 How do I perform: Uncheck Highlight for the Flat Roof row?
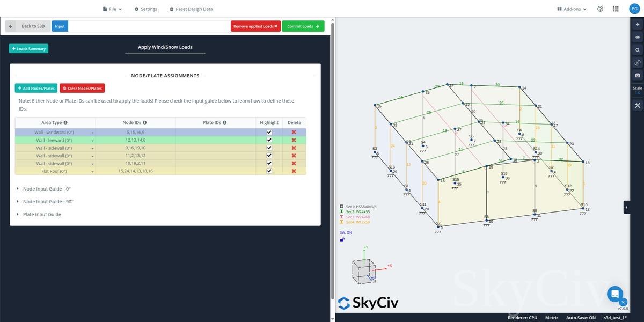(x=269, y=171)
